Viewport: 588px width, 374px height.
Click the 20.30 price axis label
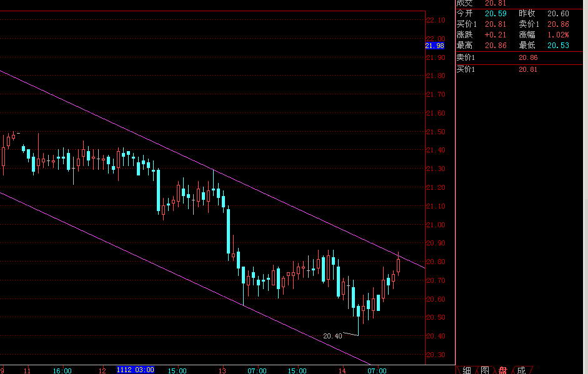pyautogui.click(x=436, y=355)
